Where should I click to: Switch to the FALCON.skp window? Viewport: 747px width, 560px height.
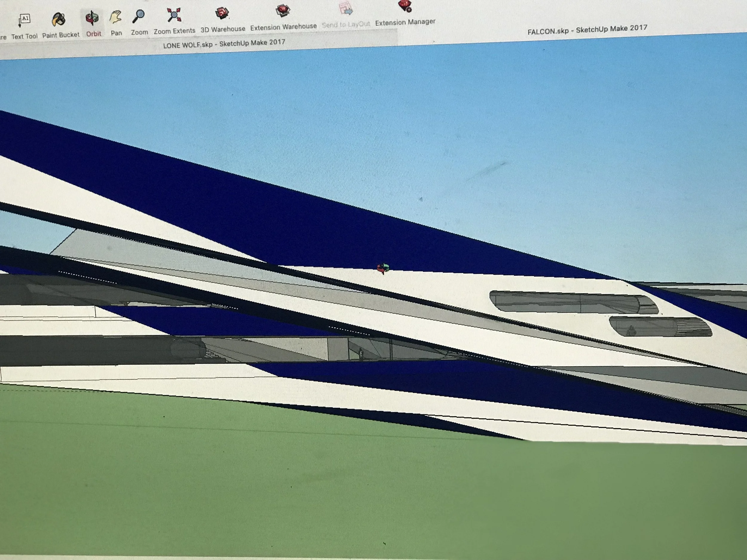(587, 30)
